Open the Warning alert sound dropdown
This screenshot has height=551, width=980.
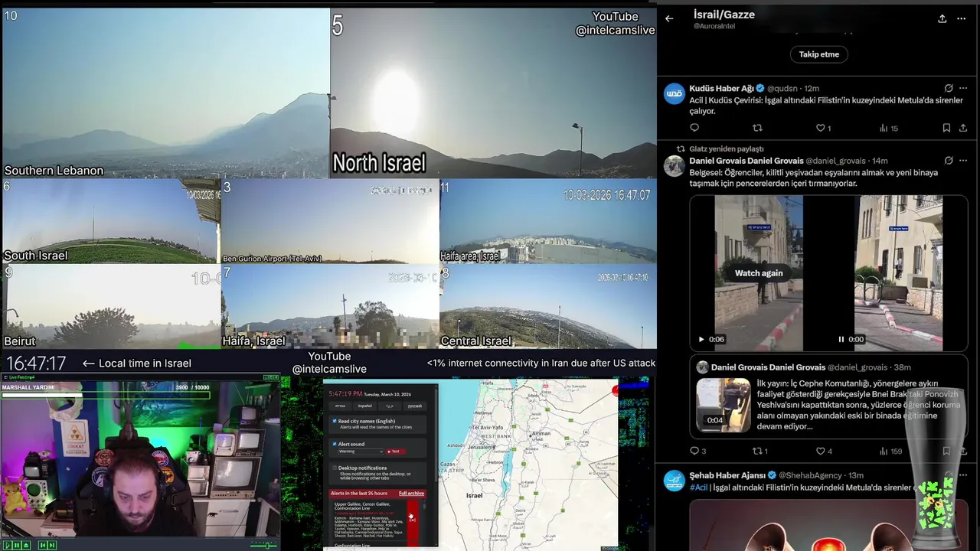[361, 452]
